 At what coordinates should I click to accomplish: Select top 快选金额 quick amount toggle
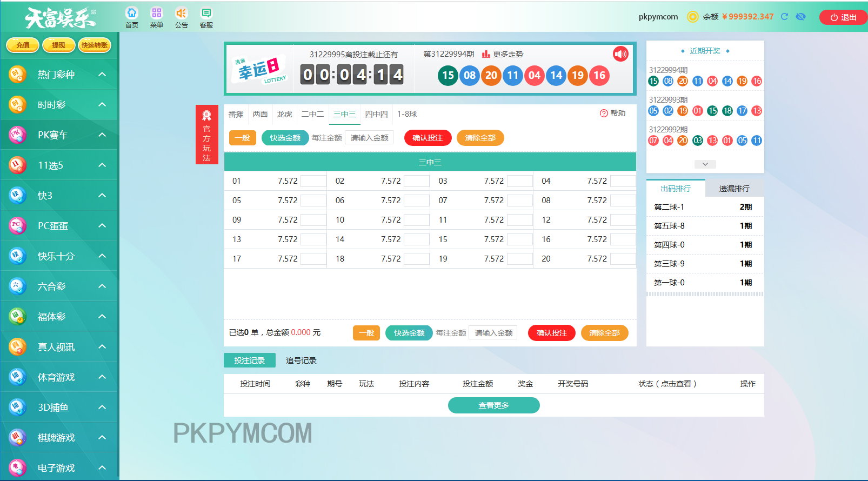click(x=285, y=138)
